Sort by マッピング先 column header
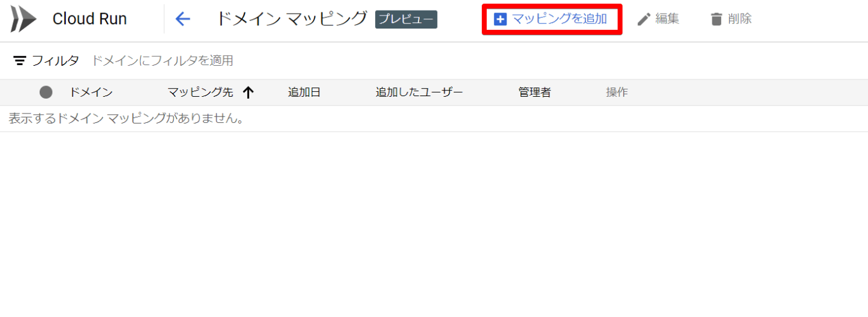Image resolution: width=868 pixels, height=317 pixels. click(200, 92)
